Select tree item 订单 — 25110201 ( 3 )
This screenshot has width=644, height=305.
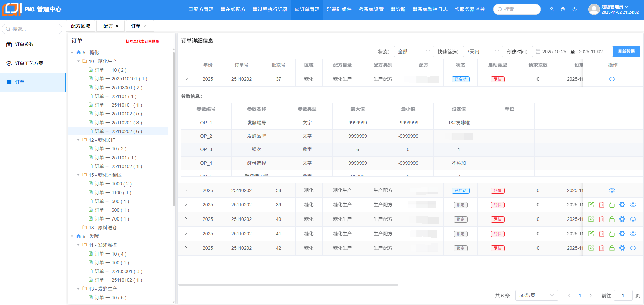tap(118, 123)
